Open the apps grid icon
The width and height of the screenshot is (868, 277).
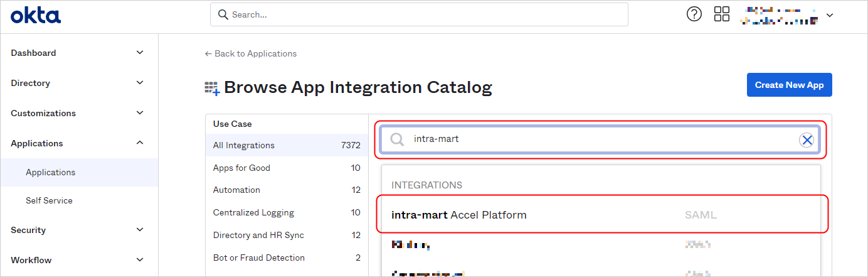click(722, 14)
